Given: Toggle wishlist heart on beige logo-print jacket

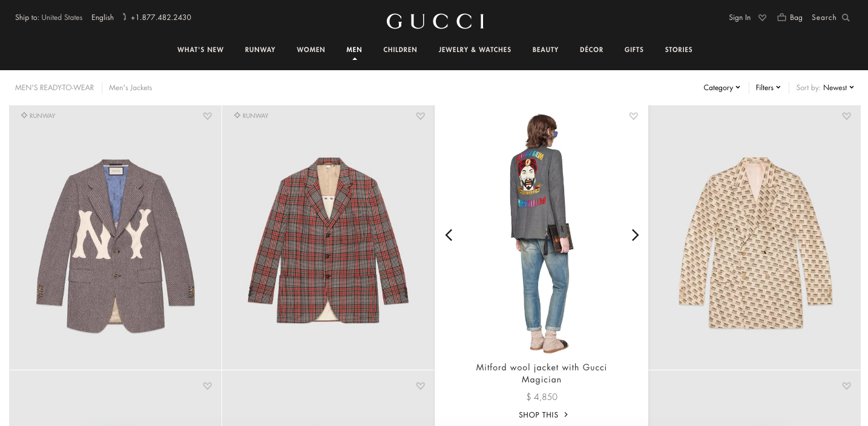Looking at the screenshot, I should coord(847,116).
